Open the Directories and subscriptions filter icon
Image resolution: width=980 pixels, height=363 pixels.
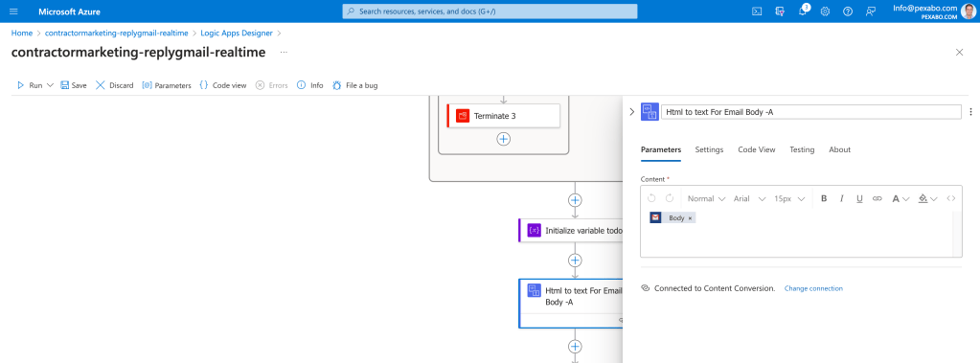780,11
